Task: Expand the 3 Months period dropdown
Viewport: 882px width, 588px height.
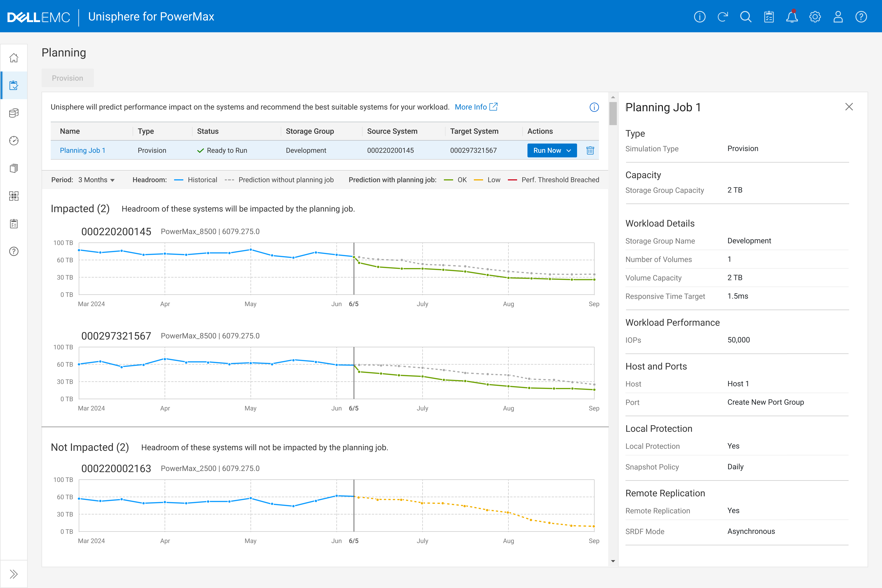Action: pyautogui.click(x=96, y=180)
